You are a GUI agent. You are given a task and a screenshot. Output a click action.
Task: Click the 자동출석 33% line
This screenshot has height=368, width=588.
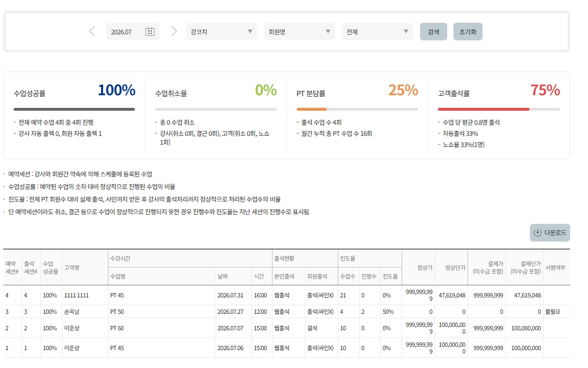pos(461,133)
